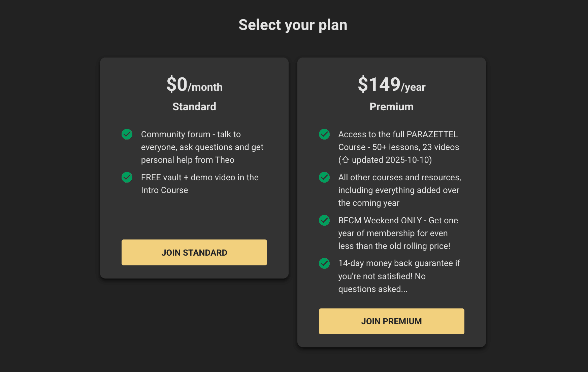The height and width of the screenshot is (372, 588).
Task: Click the FREE vault + demo video text
Action: [200, 184]
